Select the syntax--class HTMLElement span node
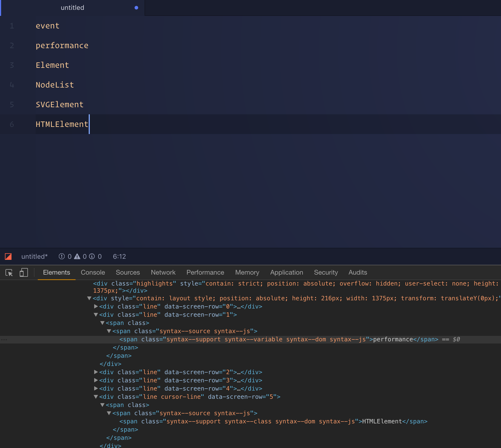Image resolution: width=501 pixels, height=448 pixels. pyautogui.click(x=273, y=421)
